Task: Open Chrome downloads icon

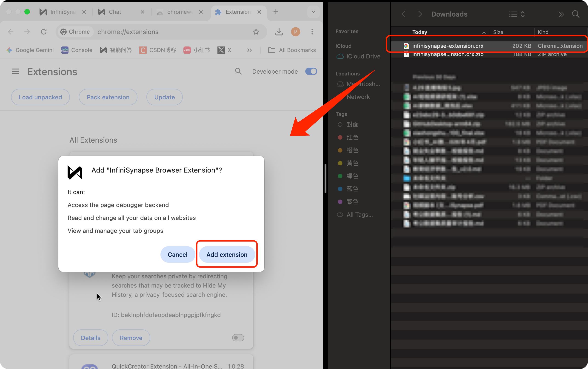Action: click(279, 32)
